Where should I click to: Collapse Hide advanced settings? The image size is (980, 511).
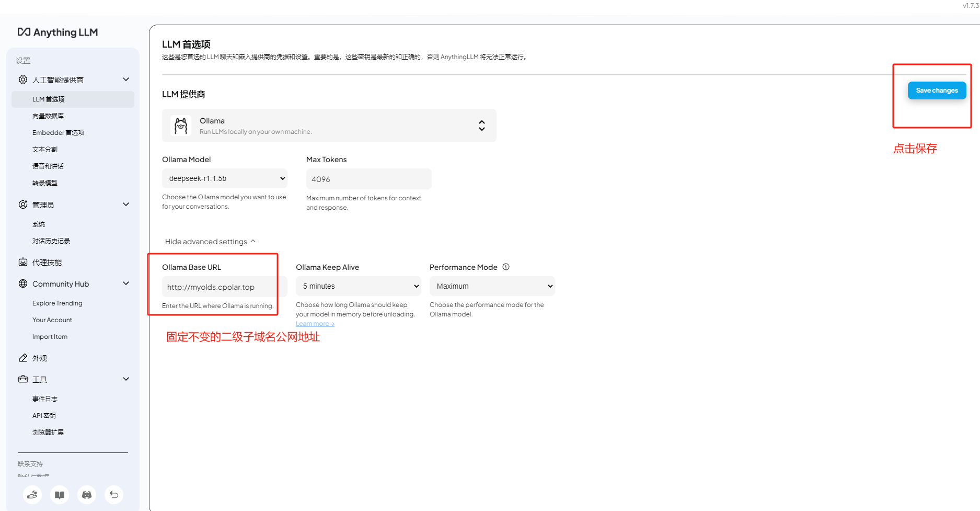pyautogui.click(x=210, y=242)
